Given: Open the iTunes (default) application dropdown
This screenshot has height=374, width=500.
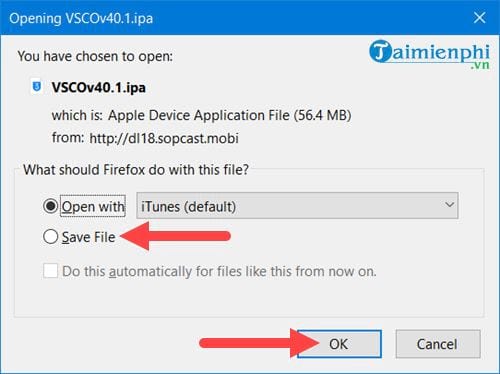Looking at the screenshot, I should point(297,206).
